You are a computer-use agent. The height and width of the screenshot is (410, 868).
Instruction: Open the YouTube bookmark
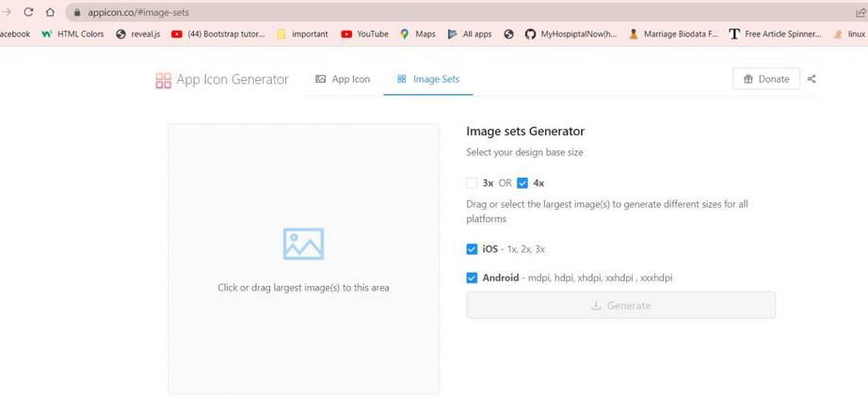[x=364, y=34]
